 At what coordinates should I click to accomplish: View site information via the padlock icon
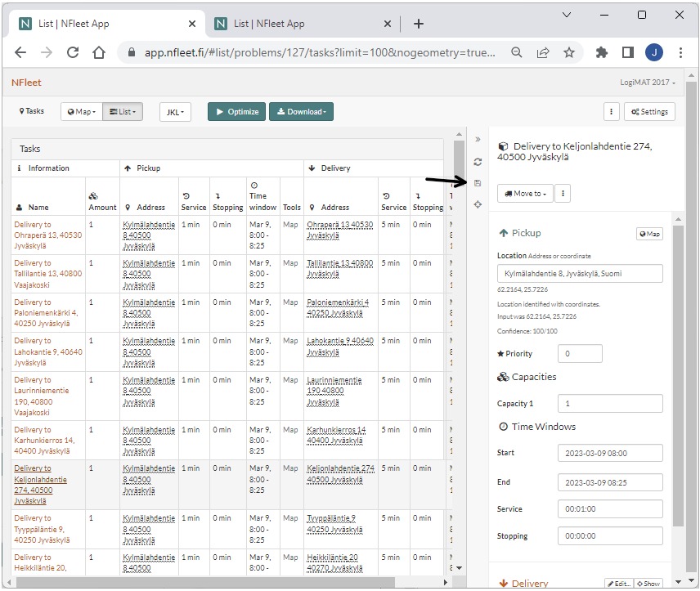(131, 52)
